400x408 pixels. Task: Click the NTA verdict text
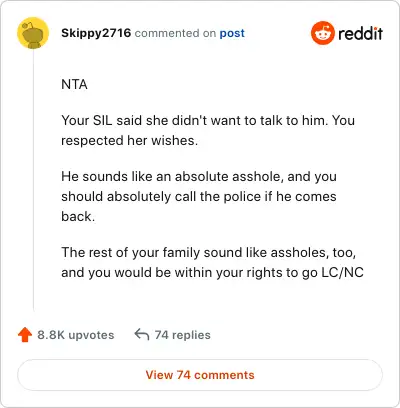[74, 84]
